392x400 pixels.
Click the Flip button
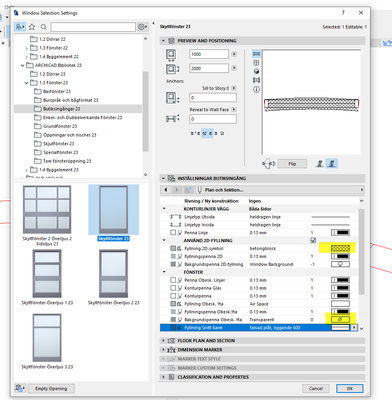(292, 164)
